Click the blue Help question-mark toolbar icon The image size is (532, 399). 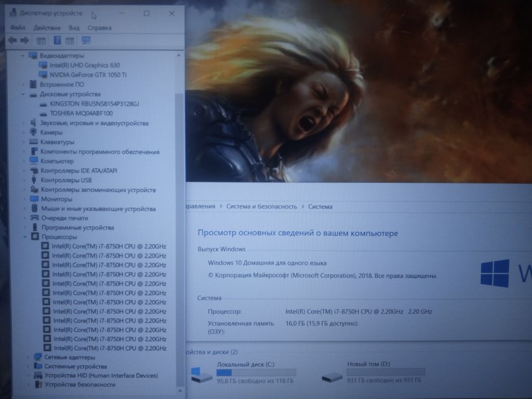[57, 41]
